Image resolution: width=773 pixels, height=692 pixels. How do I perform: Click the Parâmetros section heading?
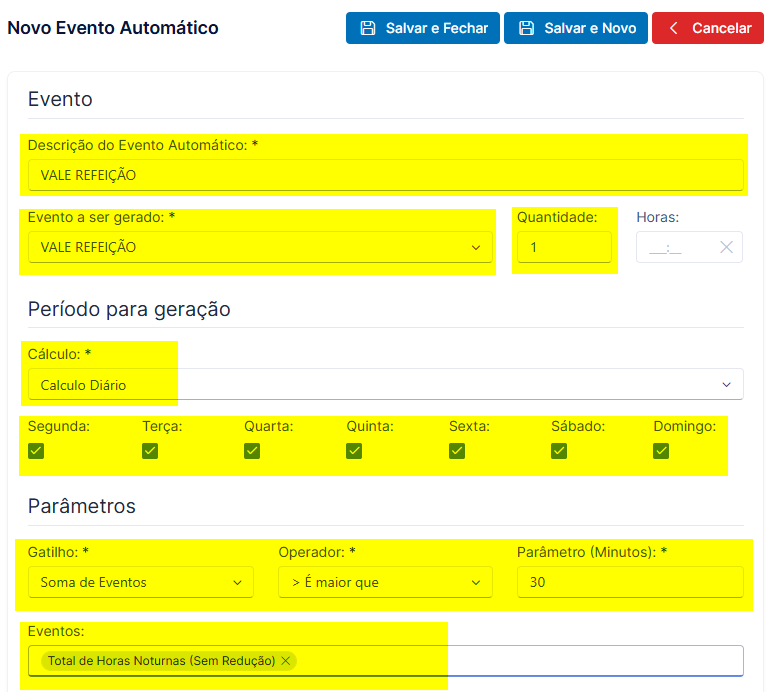[82, 506]
